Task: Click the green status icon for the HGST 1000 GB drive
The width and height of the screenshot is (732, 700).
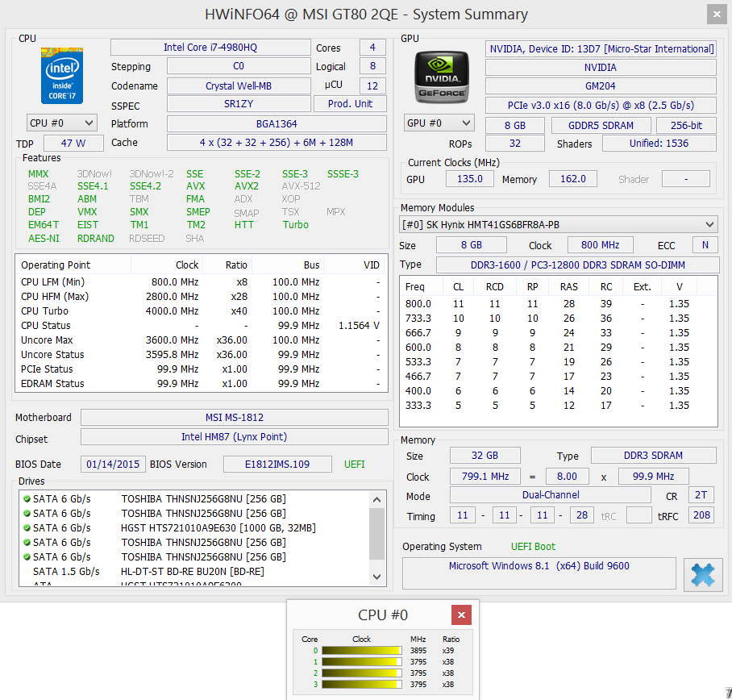Action: pyautogui.click(x=27, y=527)
